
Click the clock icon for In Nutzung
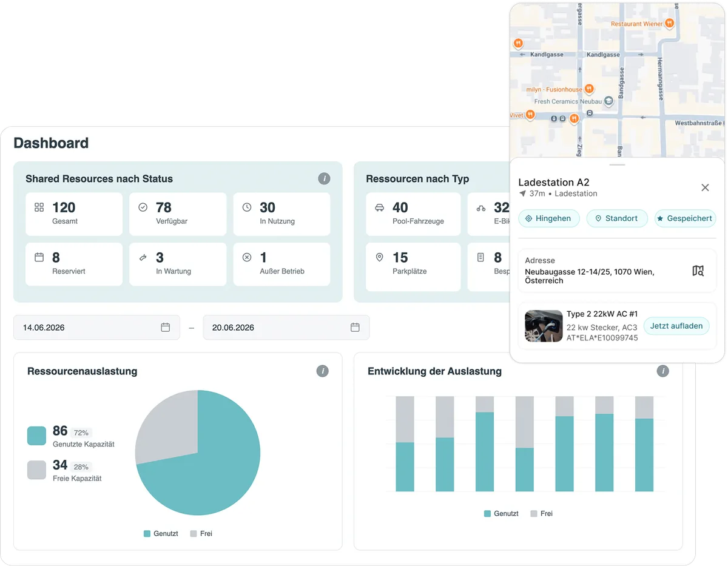tap(247, 207)
